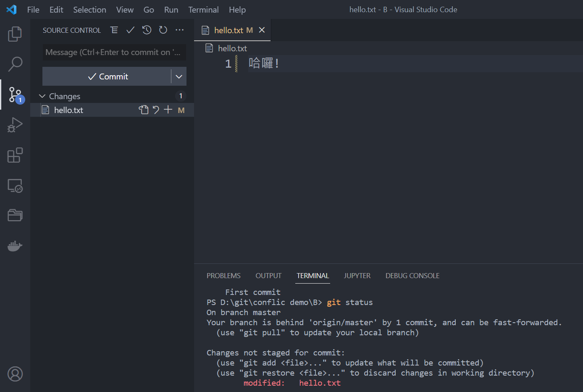Switch to the JUPYTER panel tab
583x392 pixels.
[x=357, y=276]
